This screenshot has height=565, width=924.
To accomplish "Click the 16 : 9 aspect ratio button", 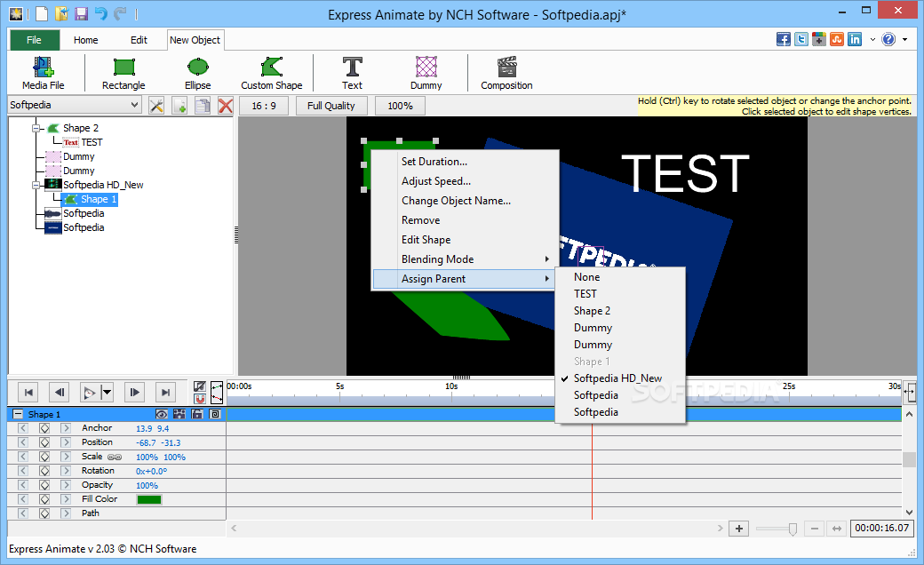I will tap(264, 106).
